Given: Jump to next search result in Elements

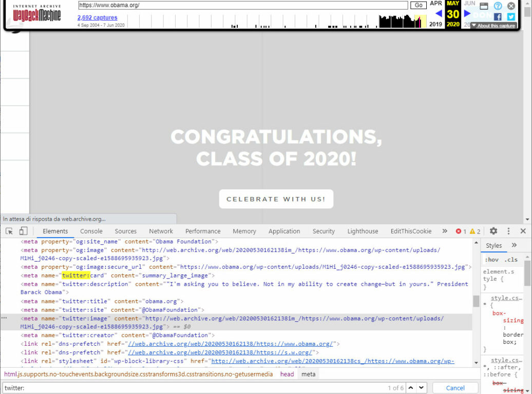Looking at the screenshot, I should [x=421, y=387].
